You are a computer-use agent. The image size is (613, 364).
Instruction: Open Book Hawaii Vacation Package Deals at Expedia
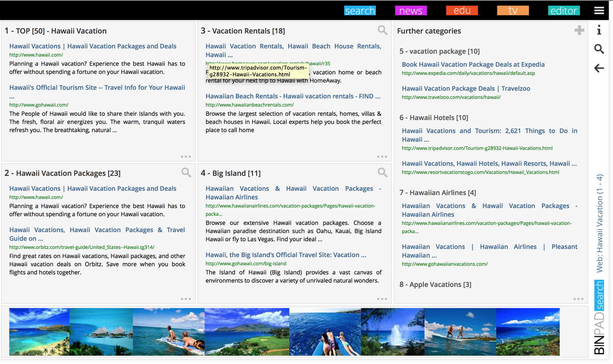click(x=473, y=64)
